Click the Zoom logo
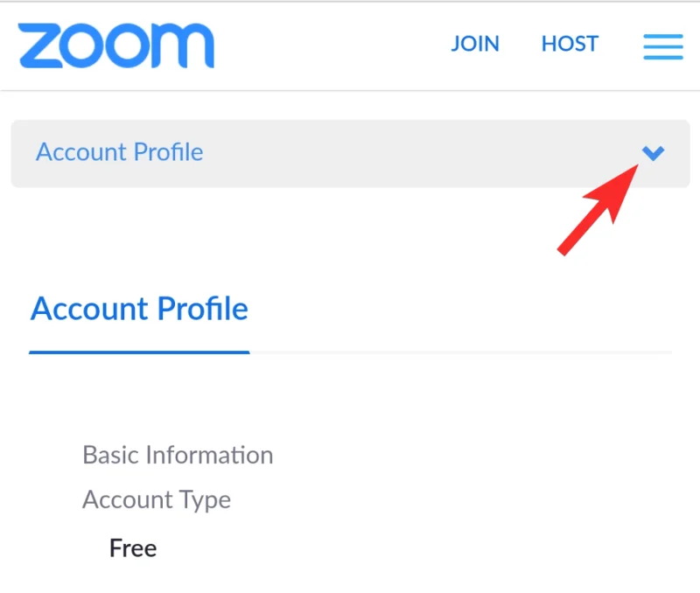This screenshot has width=700, height=593. pos(115,45)
